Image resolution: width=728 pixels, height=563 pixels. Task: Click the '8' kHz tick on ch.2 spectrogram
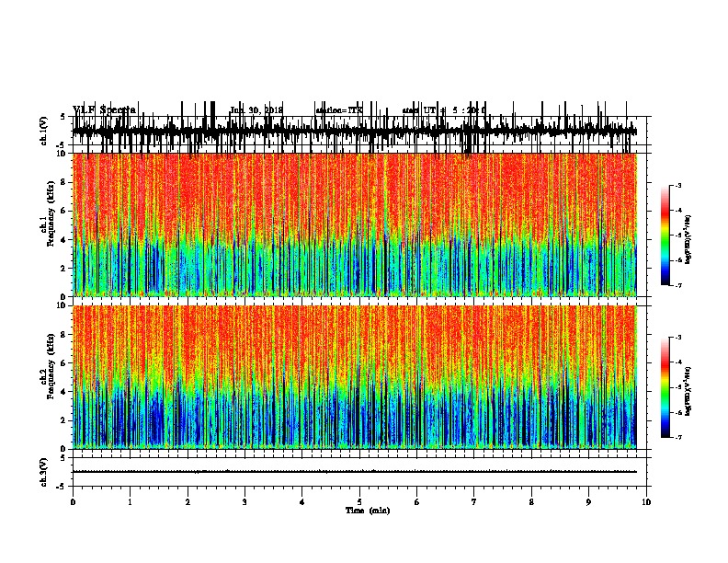(64, 335)
